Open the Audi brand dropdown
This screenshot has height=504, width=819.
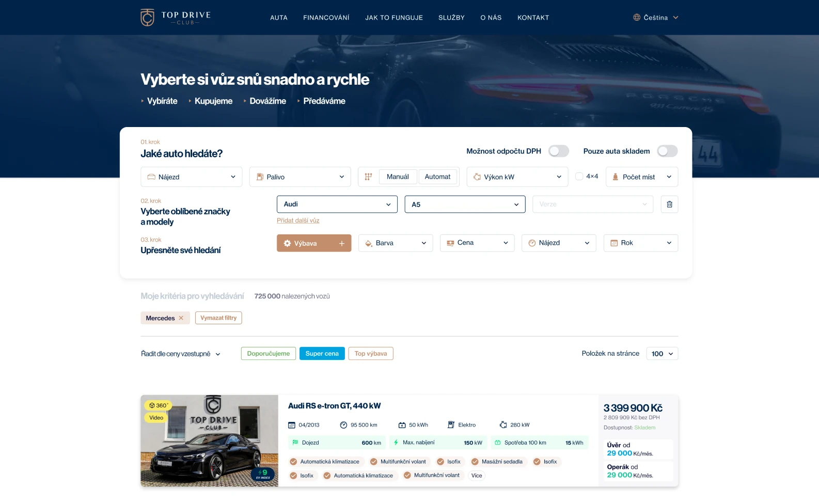point(337,204)
